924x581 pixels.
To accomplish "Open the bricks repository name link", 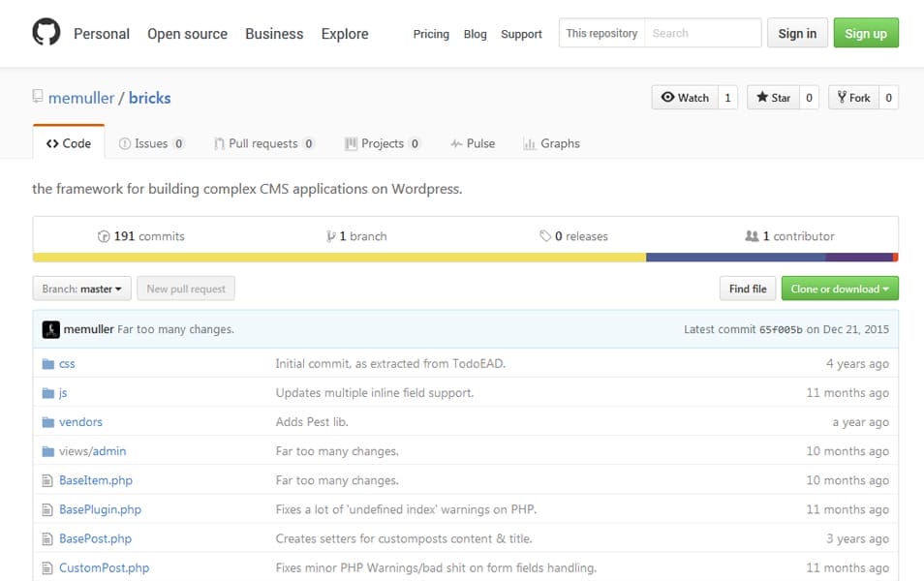I will coord(150,98).
